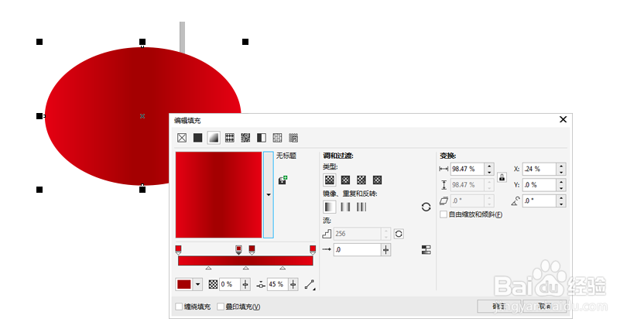Click the gradient color band

pyautogui.click(x=245, y=261)
